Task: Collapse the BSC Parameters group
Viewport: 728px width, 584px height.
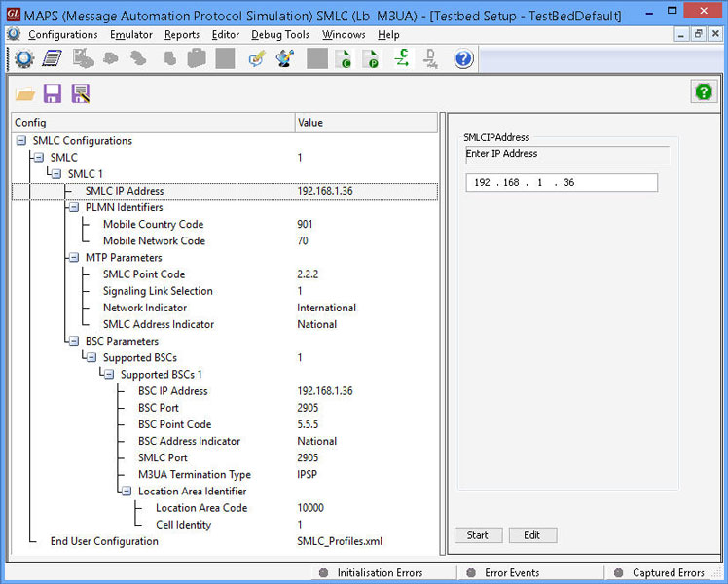Action: click(74, 342)
